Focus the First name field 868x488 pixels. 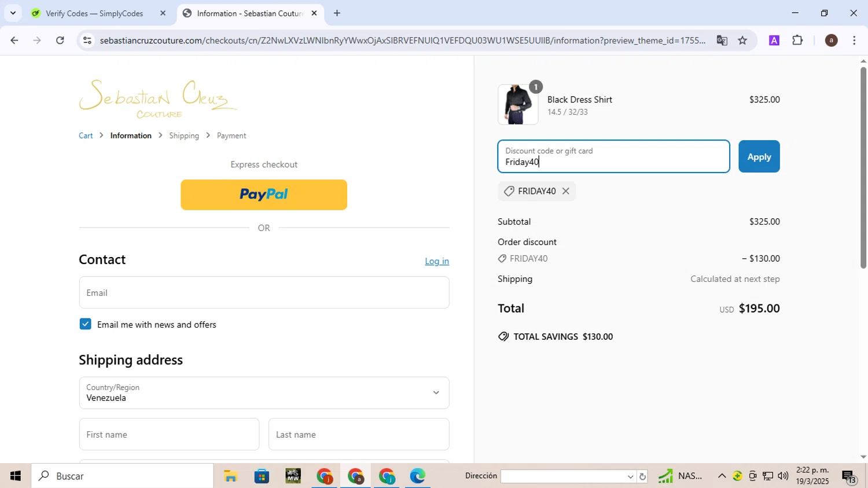[169, 434]
